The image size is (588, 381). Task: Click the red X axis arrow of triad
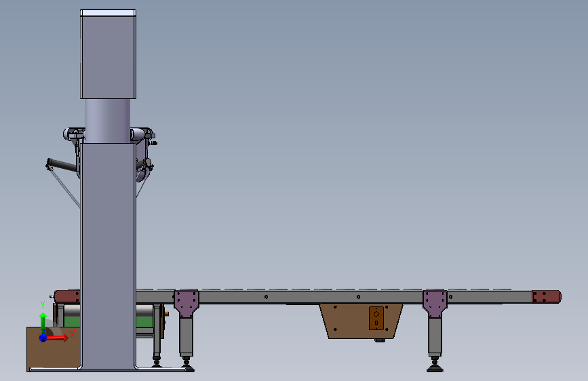pyautogui.click(x=58, y=338)
